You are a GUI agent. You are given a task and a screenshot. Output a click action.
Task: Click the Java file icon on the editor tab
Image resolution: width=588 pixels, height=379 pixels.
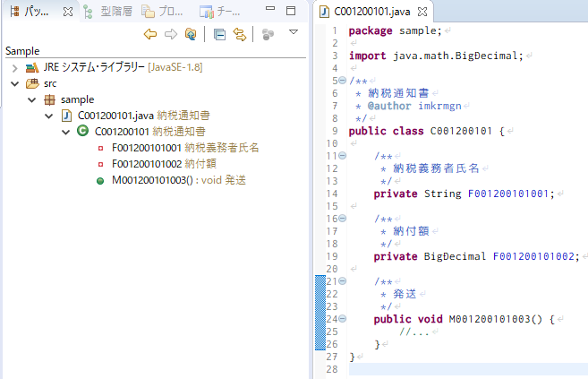(324, 12)
